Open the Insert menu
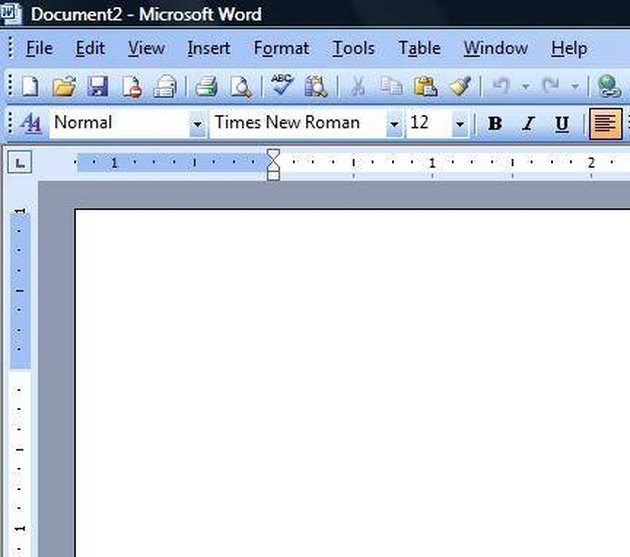The width and height of the screenshot is (630, 557). click(209, 48)
